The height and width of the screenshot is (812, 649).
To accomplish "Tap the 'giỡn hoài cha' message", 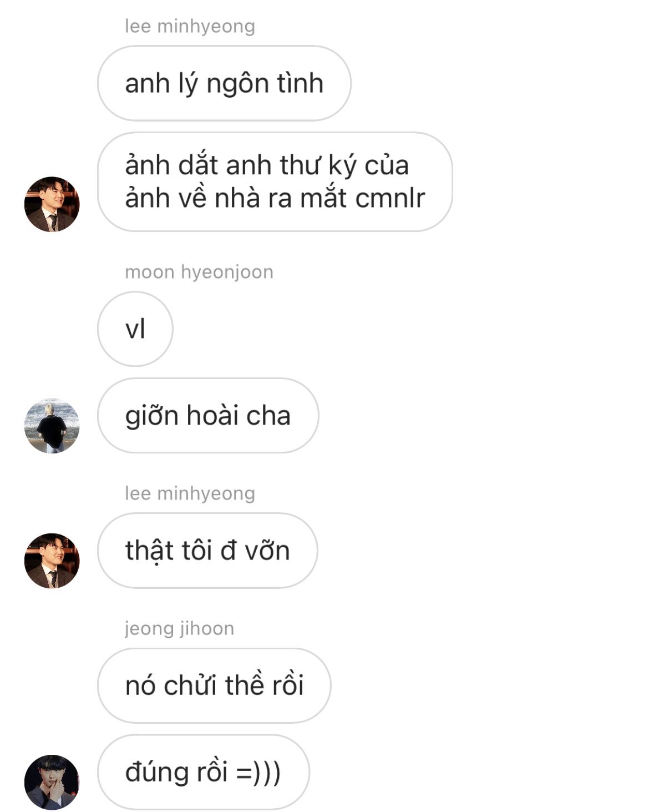I will click(x=208, y=416).
